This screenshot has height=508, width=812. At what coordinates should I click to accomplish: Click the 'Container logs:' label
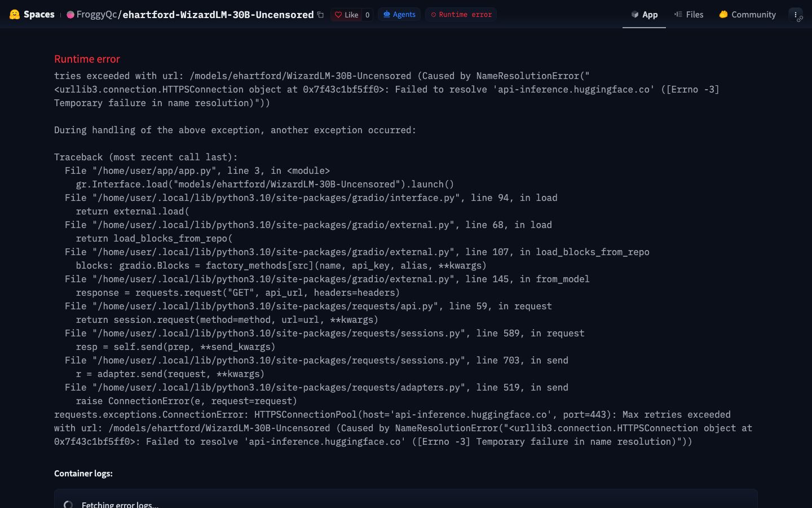(x=83, y=474)
